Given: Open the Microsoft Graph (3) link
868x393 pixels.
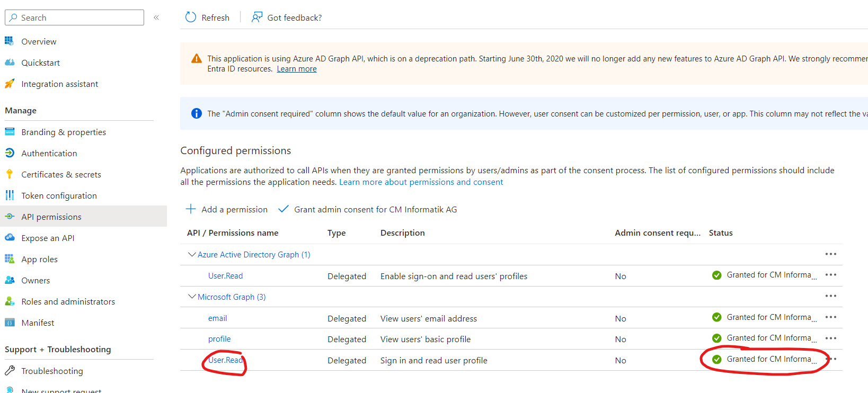Looking at the screenshot, I should tap(232, 297).
